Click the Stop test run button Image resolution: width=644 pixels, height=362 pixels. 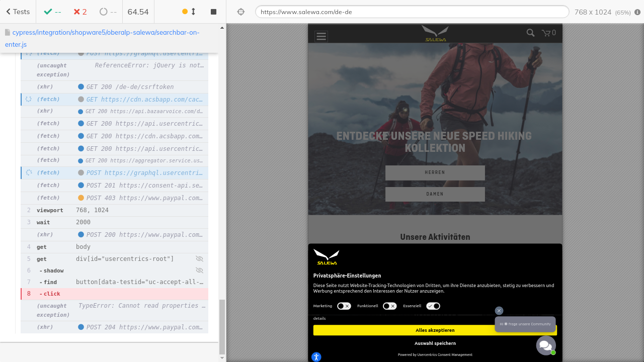(213, 12)
